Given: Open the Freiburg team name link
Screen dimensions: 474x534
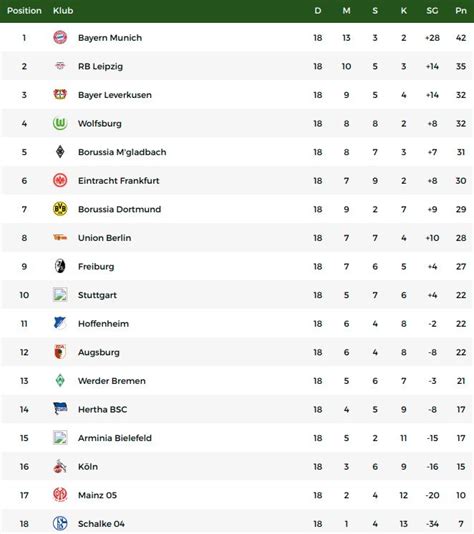Looking at the screenshot, I should (96, 266).
